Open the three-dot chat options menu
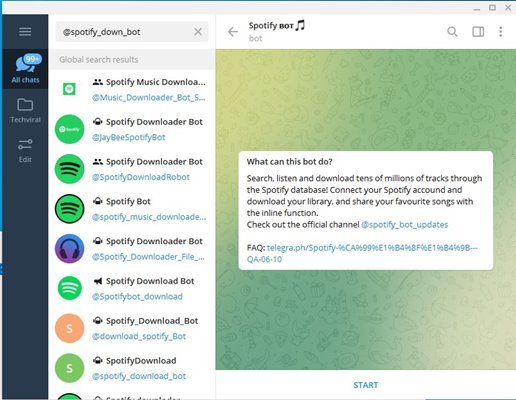This screenshot has width=516, height=400. [500, 32]
